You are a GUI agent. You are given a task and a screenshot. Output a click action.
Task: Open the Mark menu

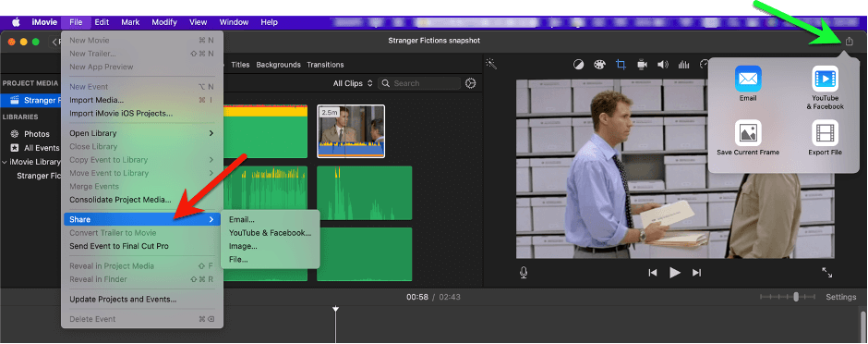(x=130, y=22)
